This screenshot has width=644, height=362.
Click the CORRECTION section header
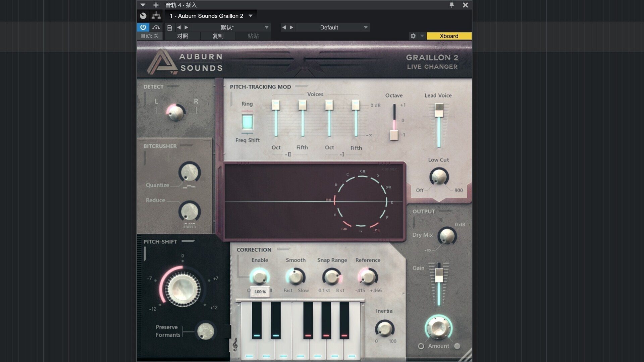pos(254,250)
